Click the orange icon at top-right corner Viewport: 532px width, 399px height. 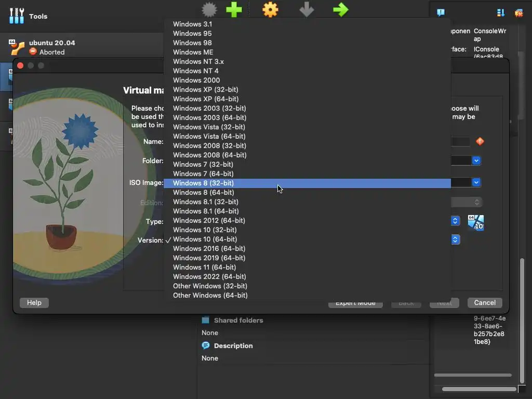click(519, 13)
